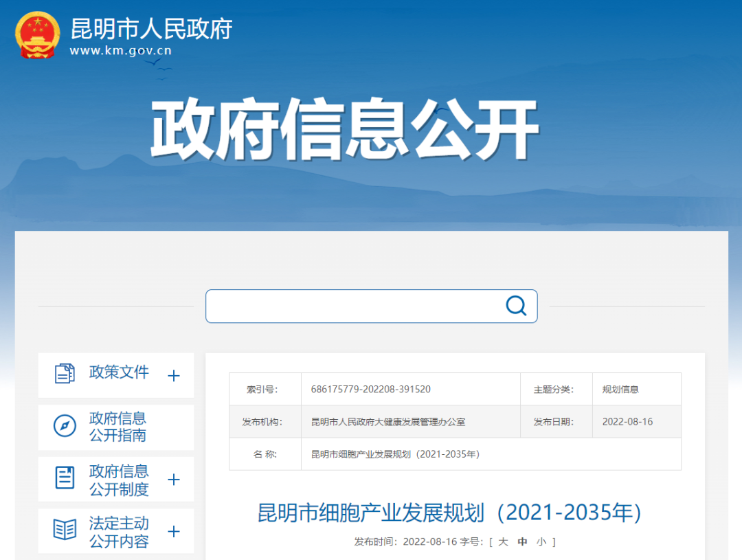The image size is (742, 560).
Task: Set font size to 大 (large)
Action: point(503,542)
